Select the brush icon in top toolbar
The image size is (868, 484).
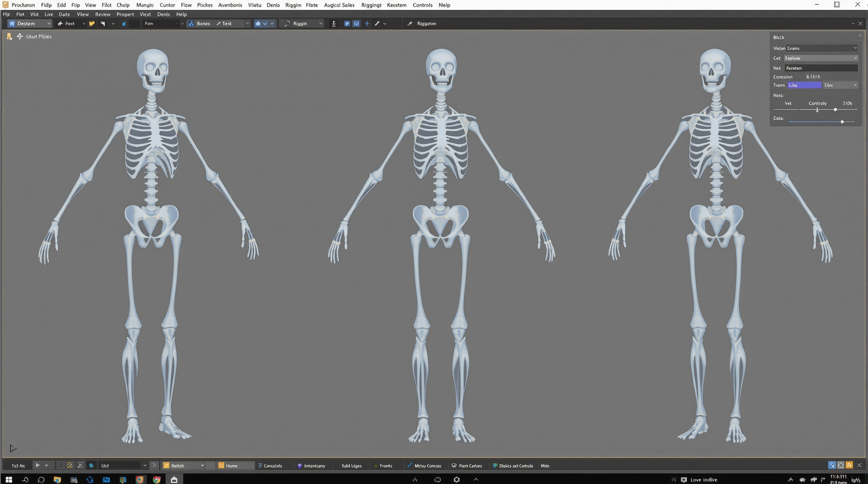pos(377,24)
